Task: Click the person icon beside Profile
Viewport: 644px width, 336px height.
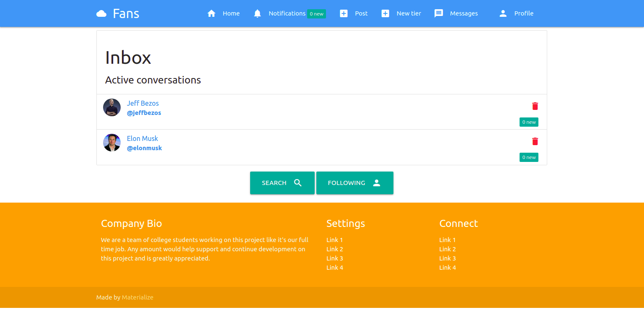Action: coord(503,13)
